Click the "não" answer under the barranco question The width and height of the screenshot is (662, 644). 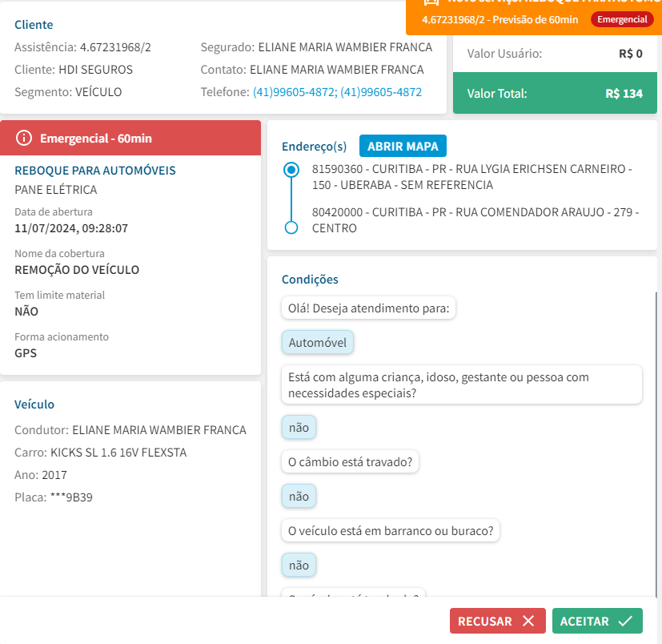(x=299, y=566)
